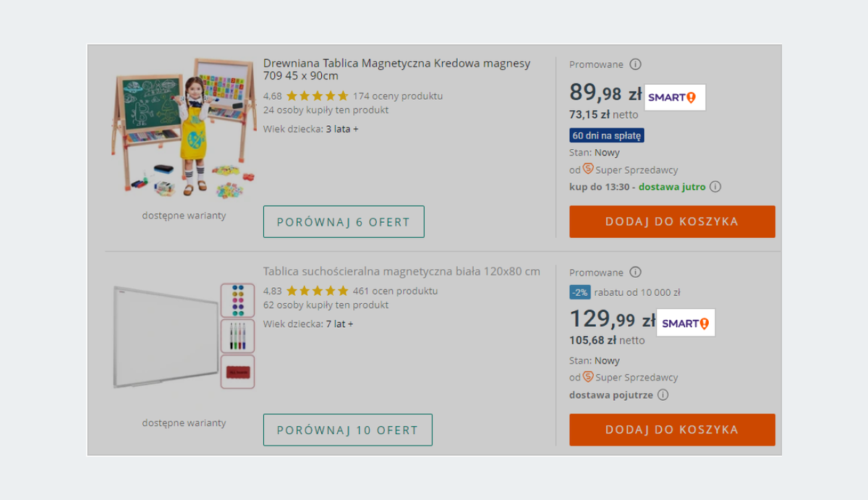Click wooden chalkboard product image
The height and width of the screenshot is (500, 868).
click(x=184, y=128)
